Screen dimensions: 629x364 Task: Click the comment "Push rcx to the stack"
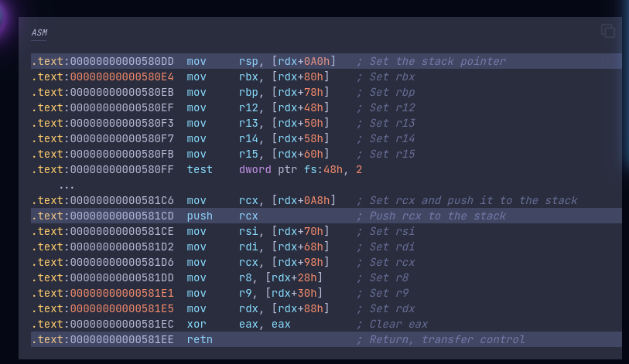[x=437, y=216]
